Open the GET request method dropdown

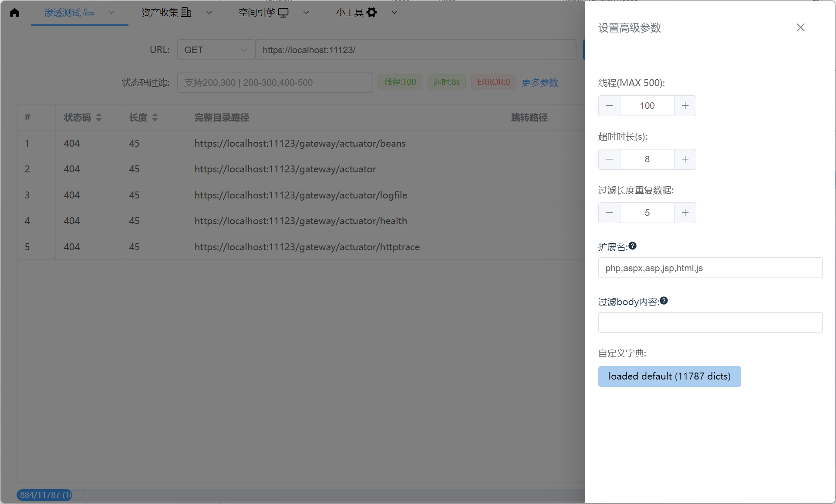coord(216,50)
